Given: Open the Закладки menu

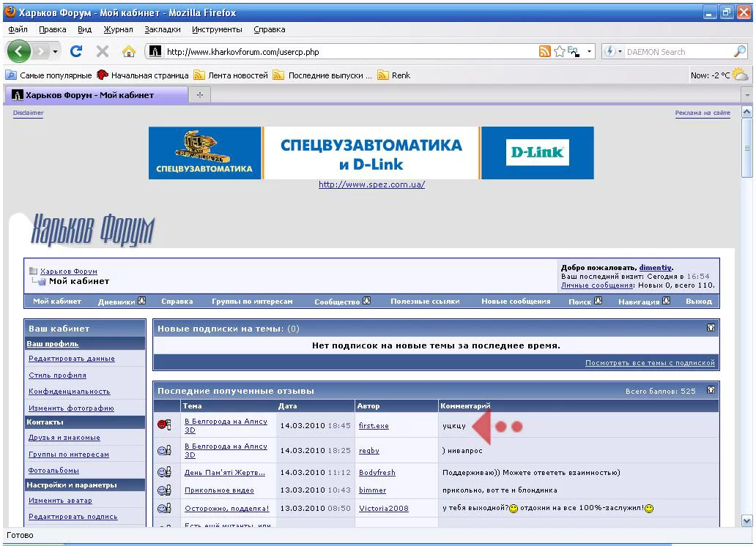Looking at the screenshot, I should [162, 29].
